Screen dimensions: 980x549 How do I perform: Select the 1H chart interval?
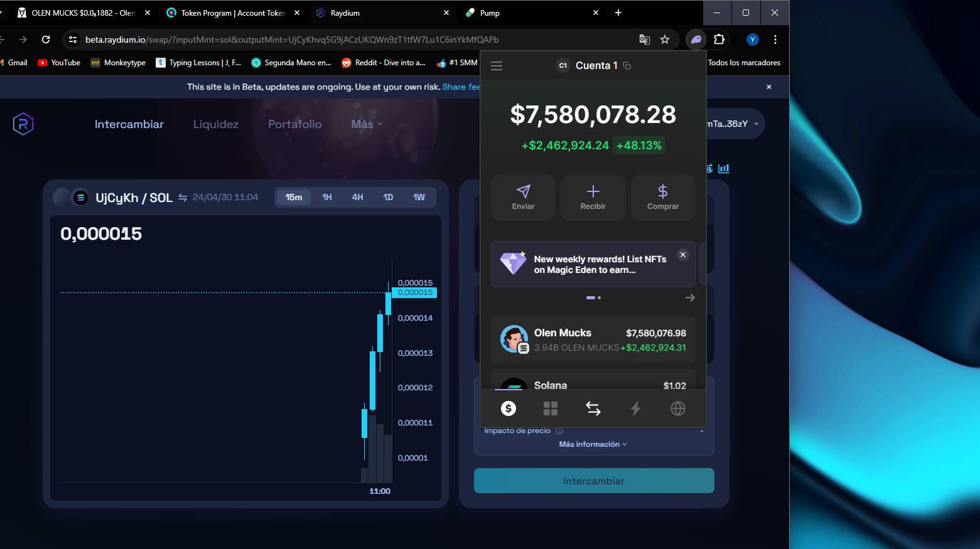327,197
